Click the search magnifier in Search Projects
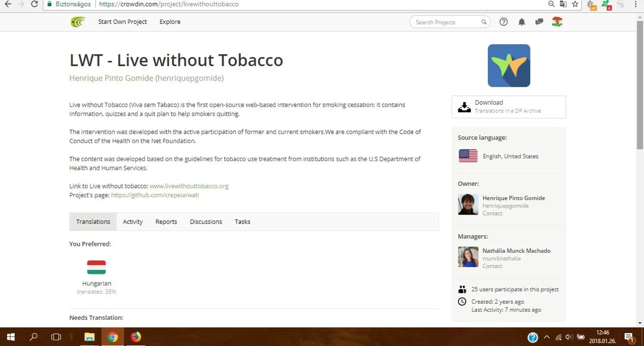 484,22
